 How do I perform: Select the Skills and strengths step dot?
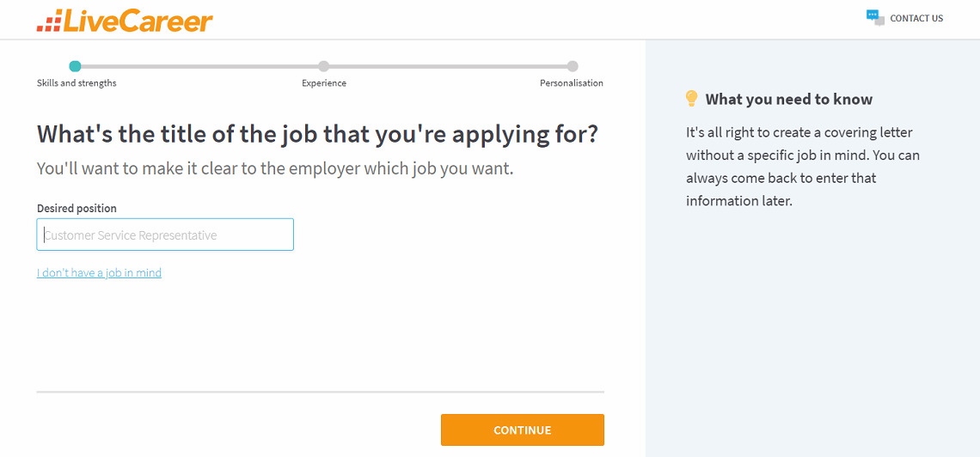click(x=76, y=66)
